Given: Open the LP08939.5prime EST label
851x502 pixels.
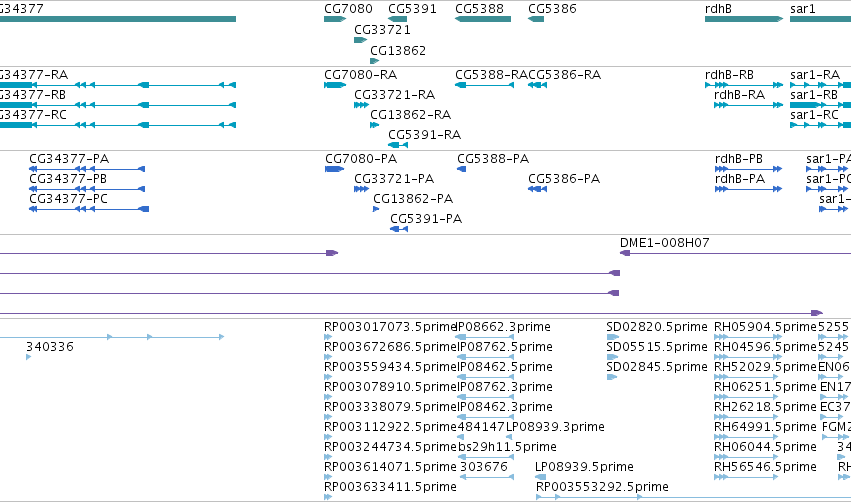Looking at the screenshot, I should [584, 467].
